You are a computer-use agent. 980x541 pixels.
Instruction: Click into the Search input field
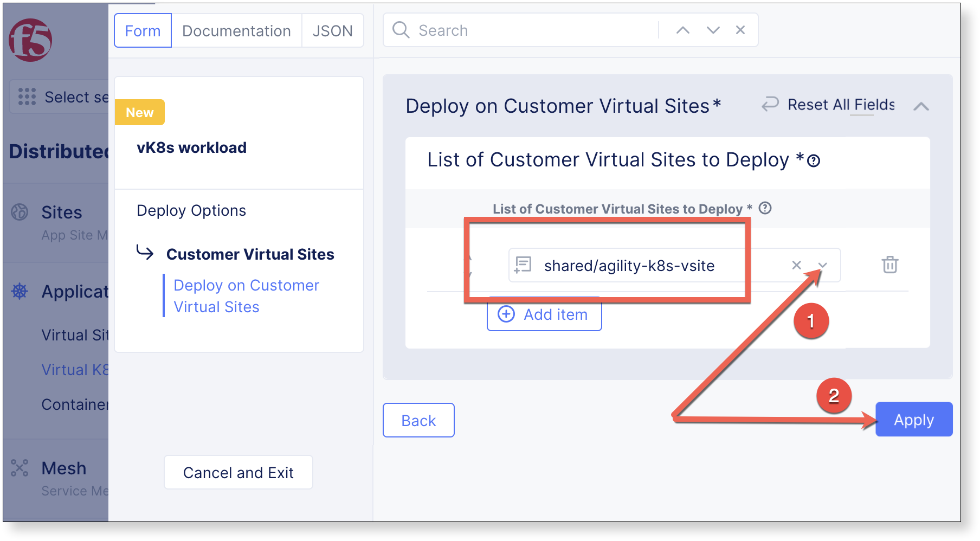[537, 30]
